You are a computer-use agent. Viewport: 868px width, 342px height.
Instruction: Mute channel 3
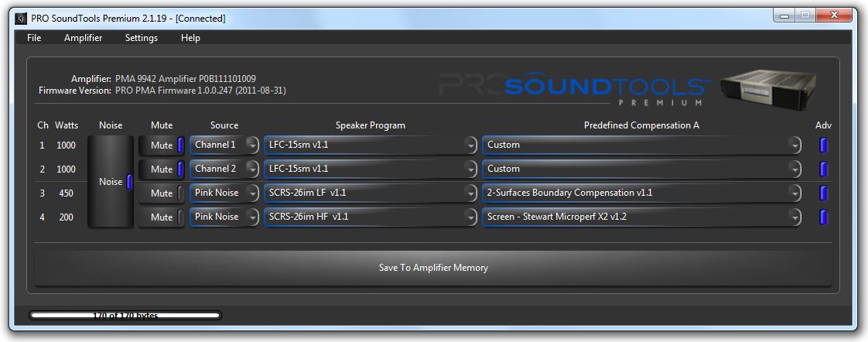point(161,193)
